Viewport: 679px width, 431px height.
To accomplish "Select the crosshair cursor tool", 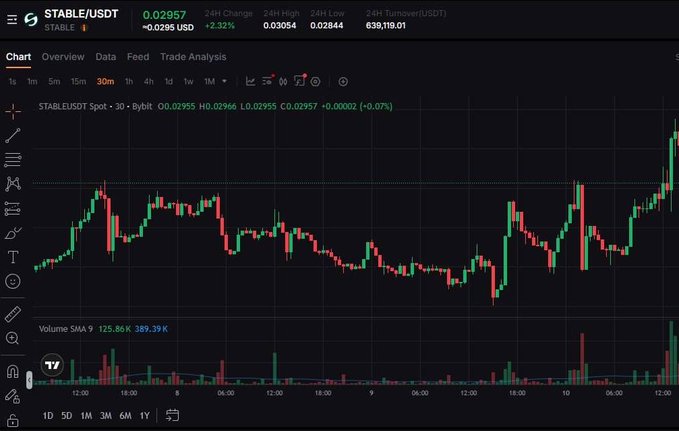I will [13, 111].
